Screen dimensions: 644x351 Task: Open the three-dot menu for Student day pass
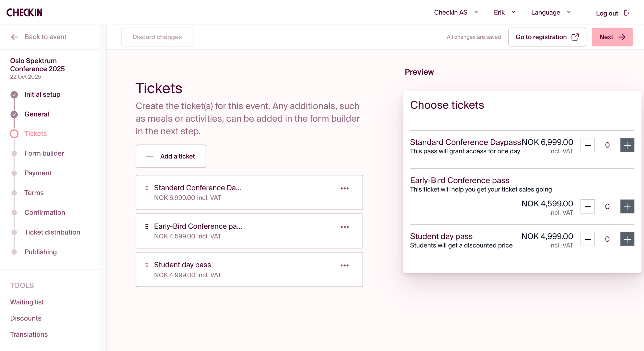[x=344, y=265]
